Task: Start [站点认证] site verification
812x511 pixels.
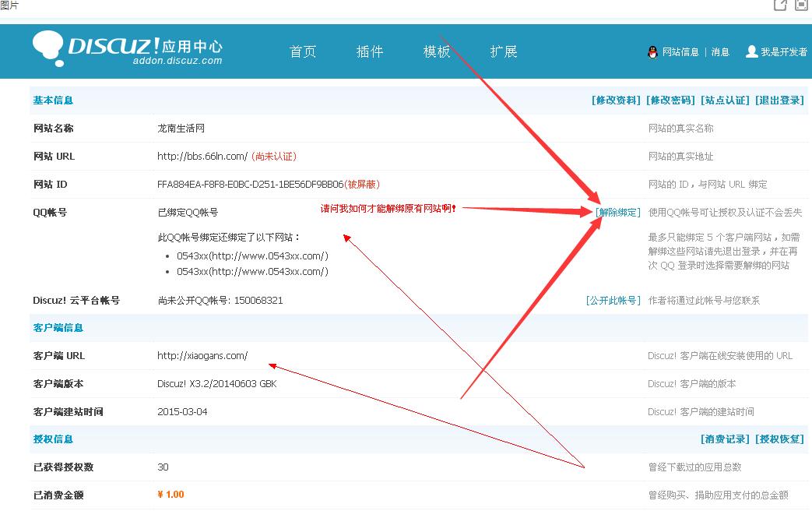Action: (725, 100)
